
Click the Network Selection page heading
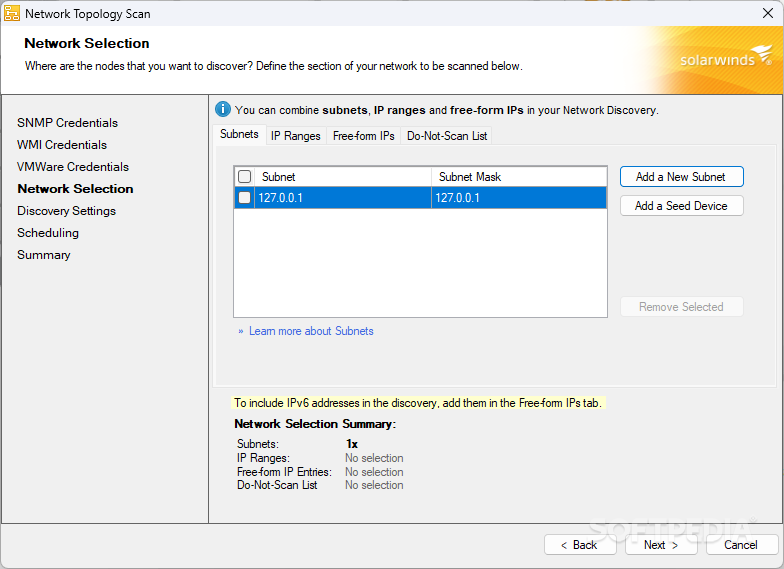(x=87, y=43)
